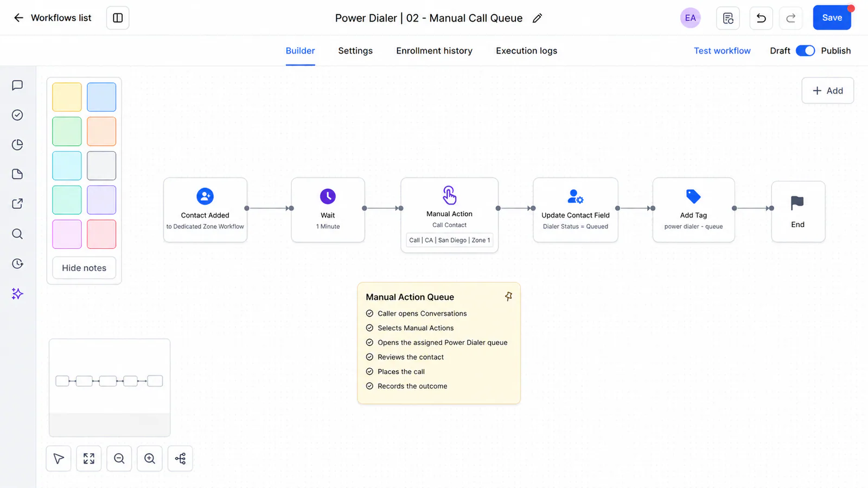Open the search magnifier sidebar icon
The width and height of the screenshot is (868, 488).
click(17, 234)
